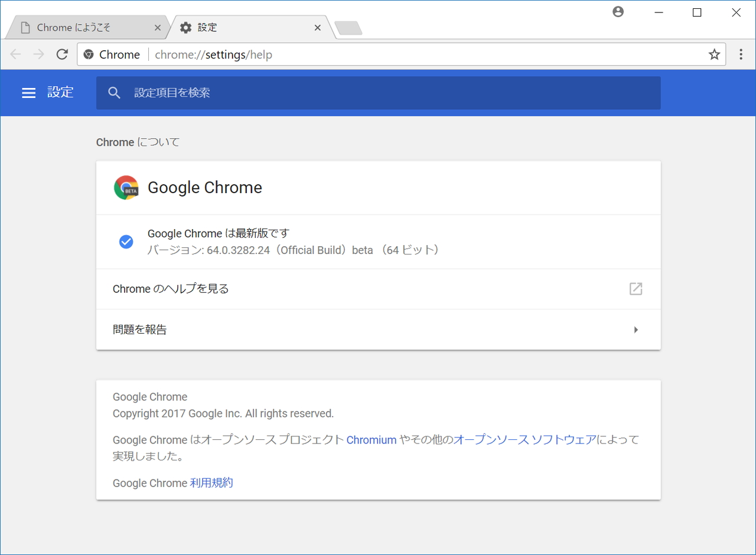This screenshot has width=756, height=555.
Task: Open Chrome help via external link icon
Action: [x=636, y=289]
